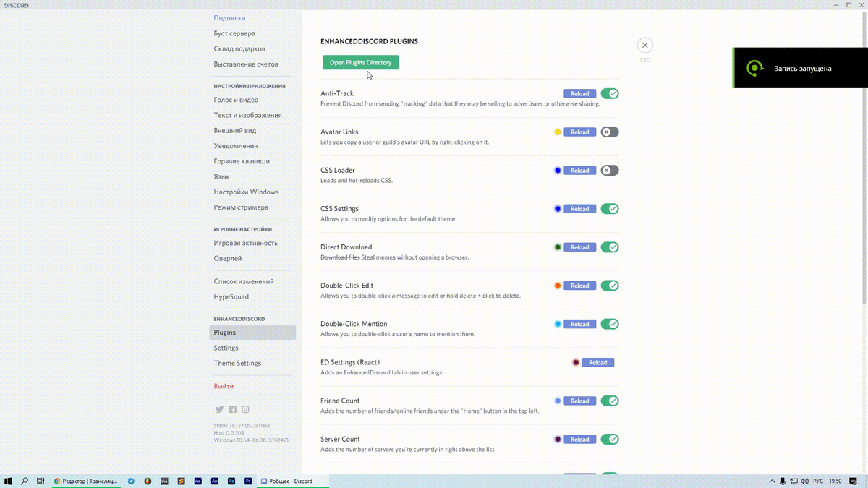Turn off the Double-Click Edit toggle

[x=610, y=286]
